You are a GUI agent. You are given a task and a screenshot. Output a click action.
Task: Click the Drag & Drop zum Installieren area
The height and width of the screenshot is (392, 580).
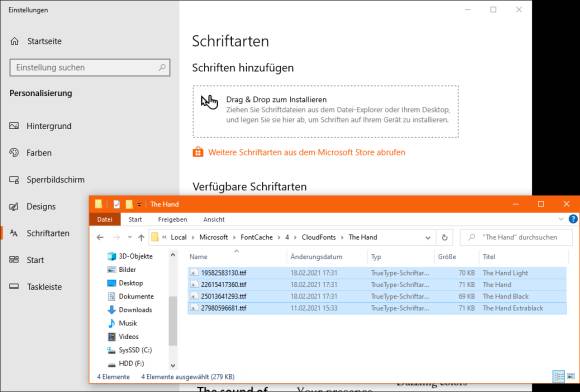326,111
